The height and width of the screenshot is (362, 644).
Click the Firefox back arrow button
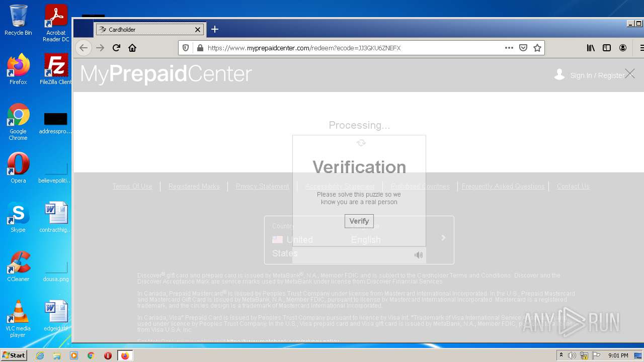tap(84, 48)
